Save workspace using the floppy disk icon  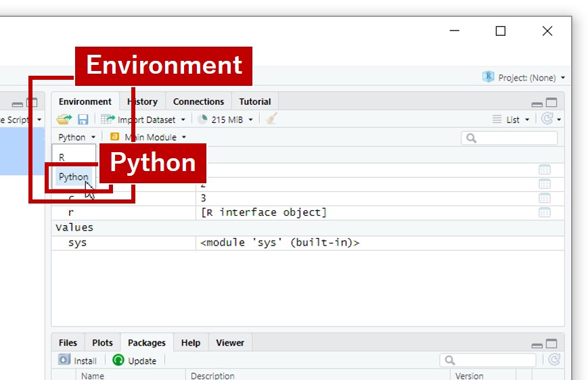[83, 120]
